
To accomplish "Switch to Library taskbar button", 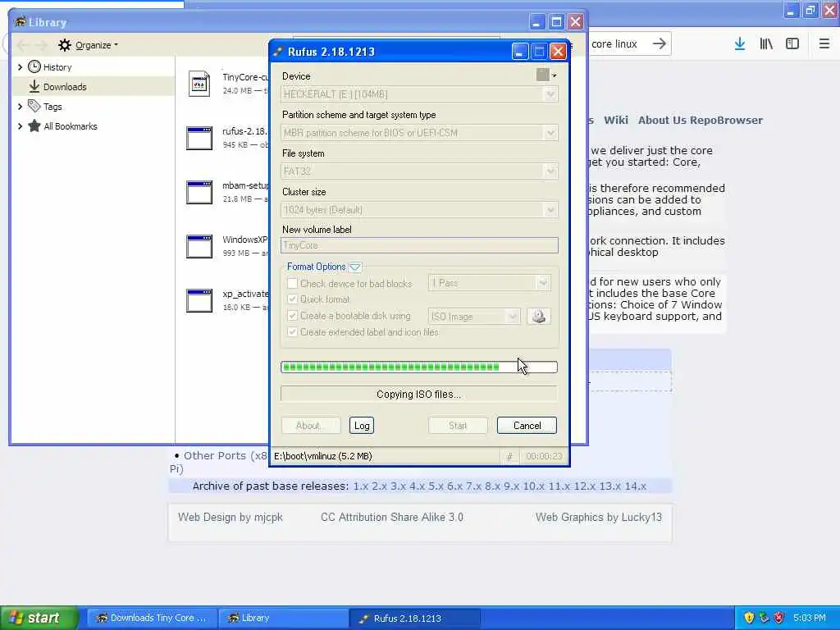I will pyautogui.click(x=283, y=618).
